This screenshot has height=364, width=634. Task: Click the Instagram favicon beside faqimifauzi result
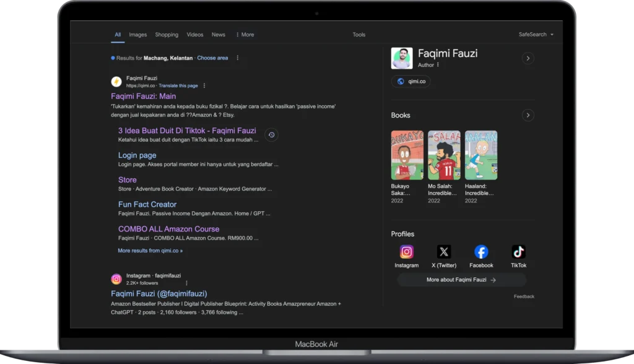point(116,279)
